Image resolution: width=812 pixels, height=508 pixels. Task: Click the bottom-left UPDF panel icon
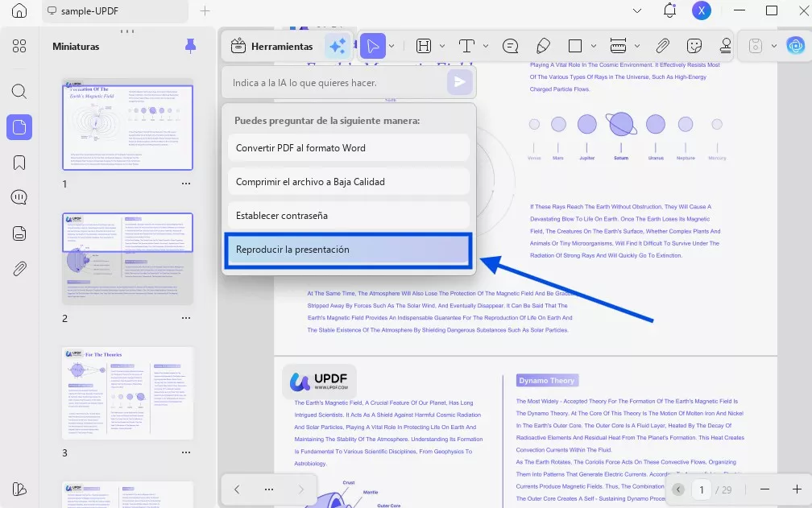coord(19,489)
